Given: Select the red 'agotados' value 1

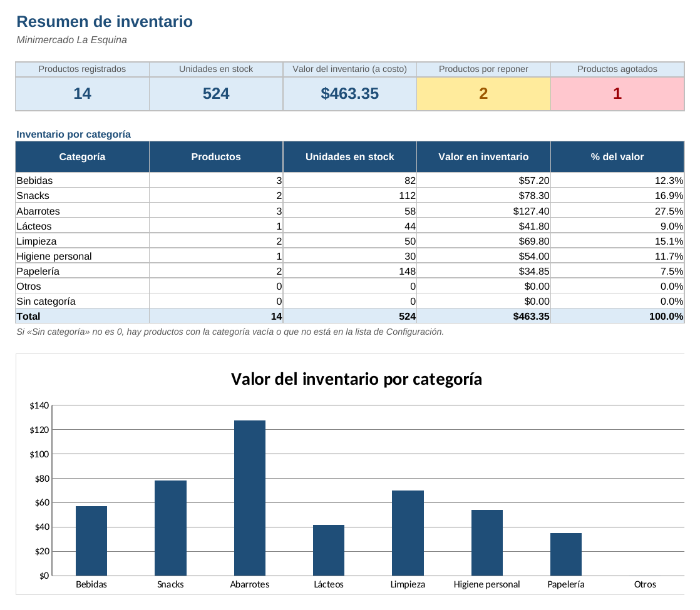Looking at the screenshot, I should coord(617,94).
